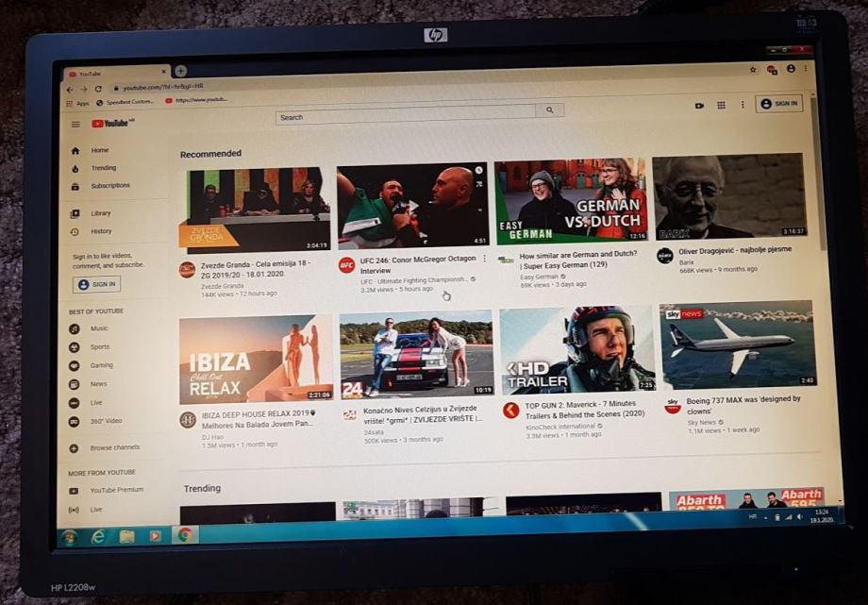Close the YouTube browser tab
This screenshot has width=868, height=605.
[x=163, y=72]
